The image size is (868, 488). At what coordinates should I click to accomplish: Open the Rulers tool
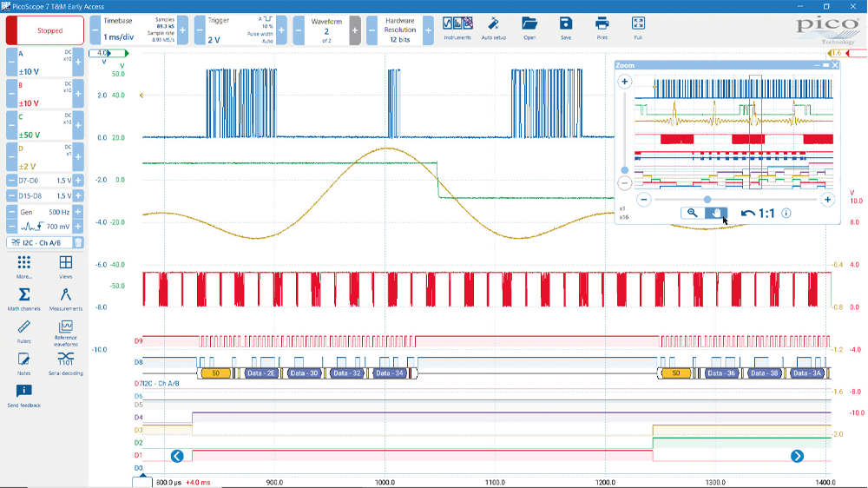pos(23,331)
